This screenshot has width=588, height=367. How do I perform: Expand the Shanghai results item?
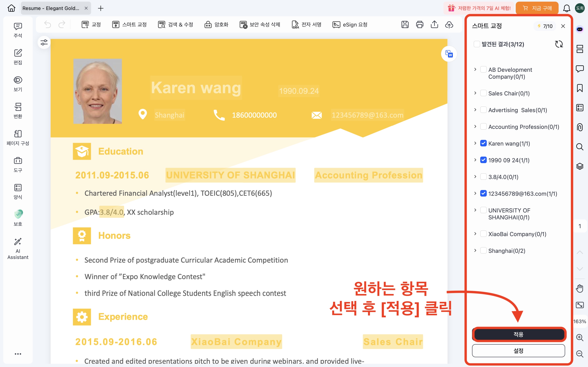475,251
